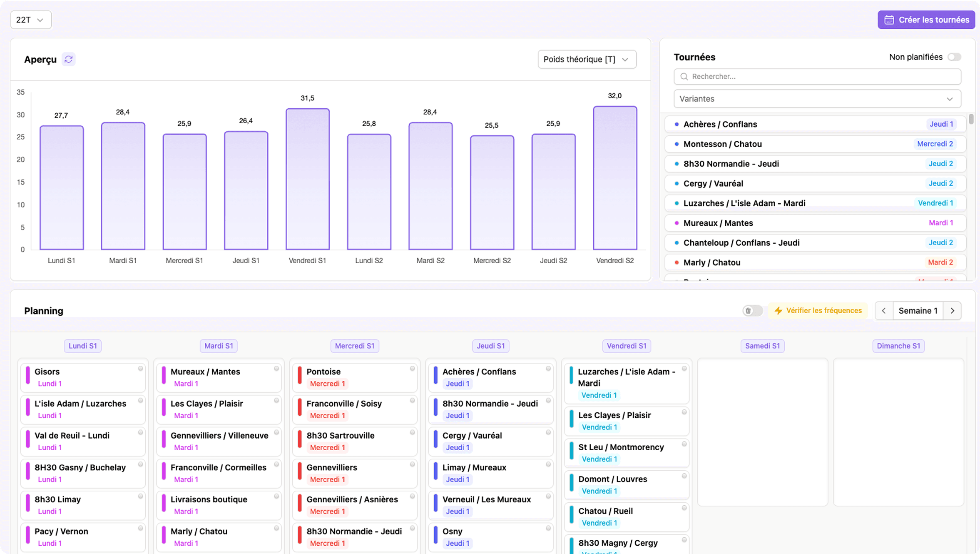Click the circle icon on the Pontoise card
980x554 pixels.
(x=413, y=369)
